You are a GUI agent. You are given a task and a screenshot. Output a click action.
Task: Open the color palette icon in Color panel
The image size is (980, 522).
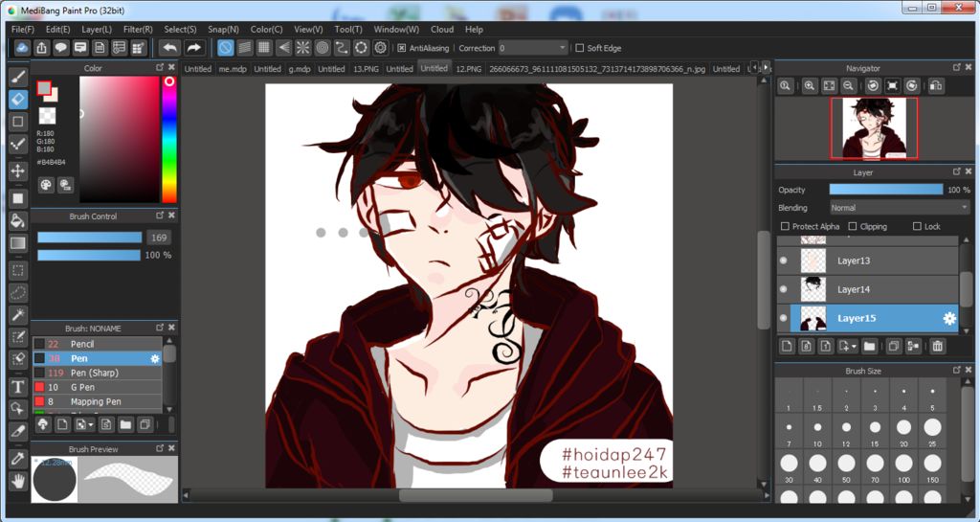coord(46,185)
